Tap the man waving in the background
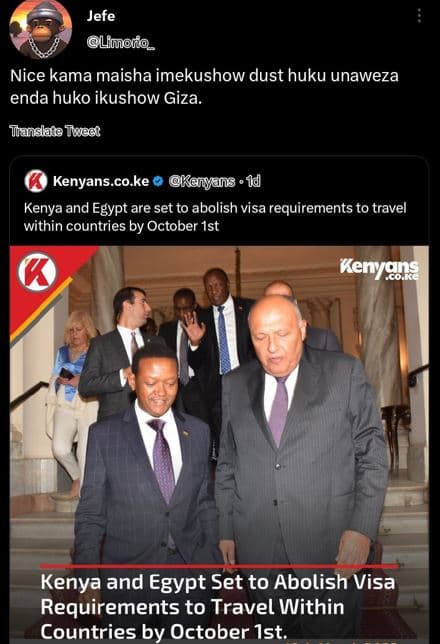 [183, 335]
